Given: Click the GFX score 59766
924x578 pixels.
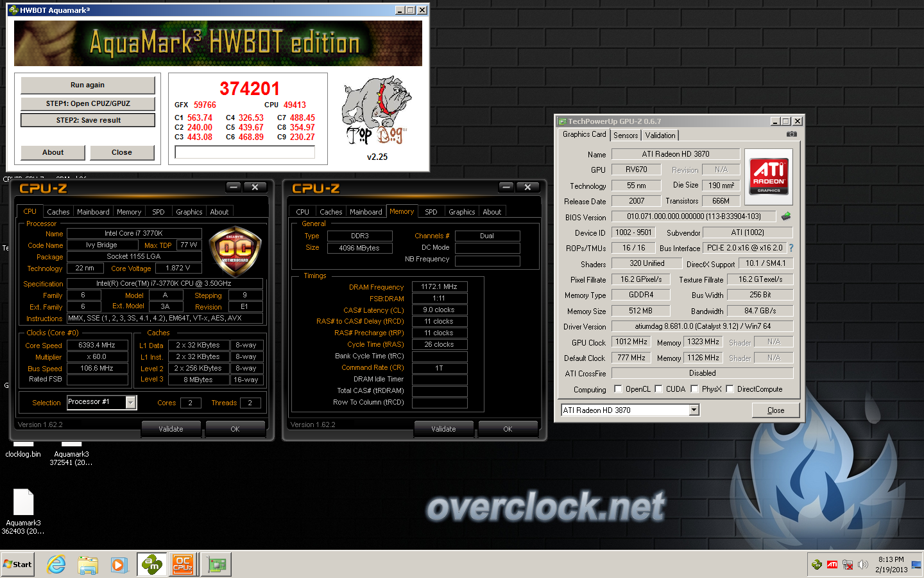Looking at the screenshot, I should 205,105.
